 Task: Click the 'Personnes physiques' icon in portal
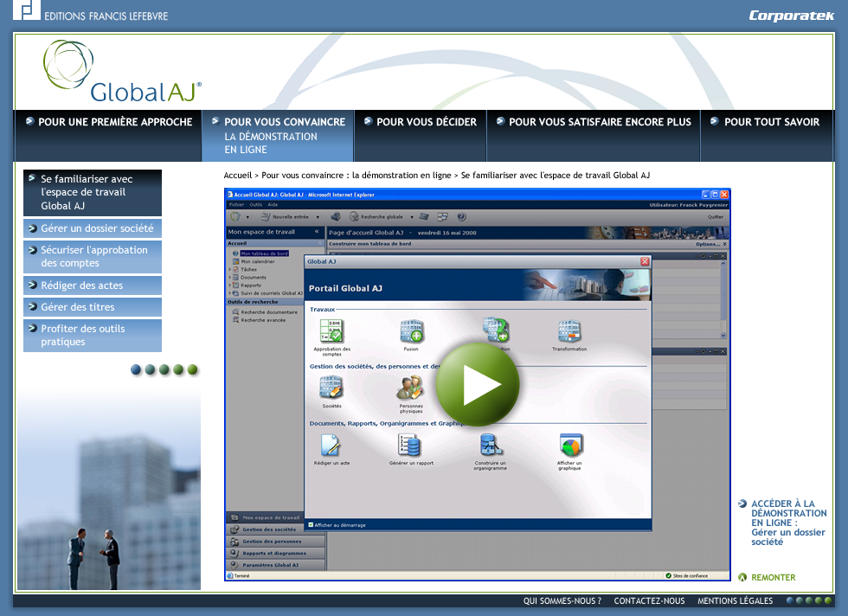pyautogui.click(x=411, y=394)
